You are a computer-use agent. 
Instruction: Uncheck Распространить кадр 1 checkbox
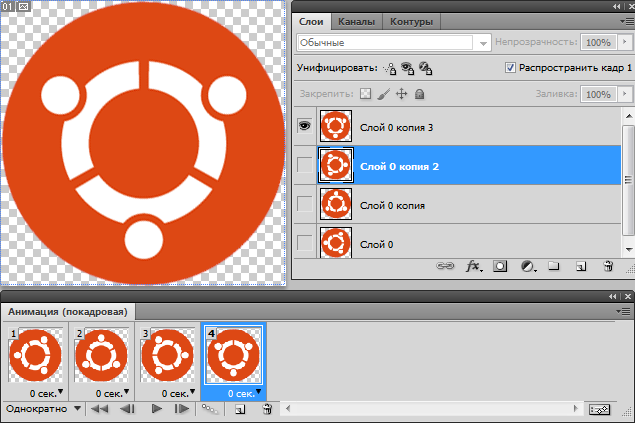click(510, 68)
